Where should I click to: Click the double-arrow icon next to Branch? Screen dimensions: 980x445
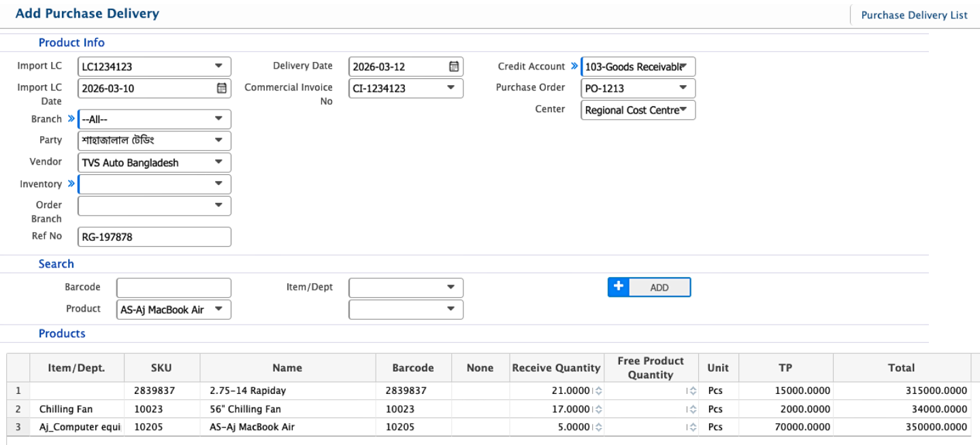[x=71, y=119]
